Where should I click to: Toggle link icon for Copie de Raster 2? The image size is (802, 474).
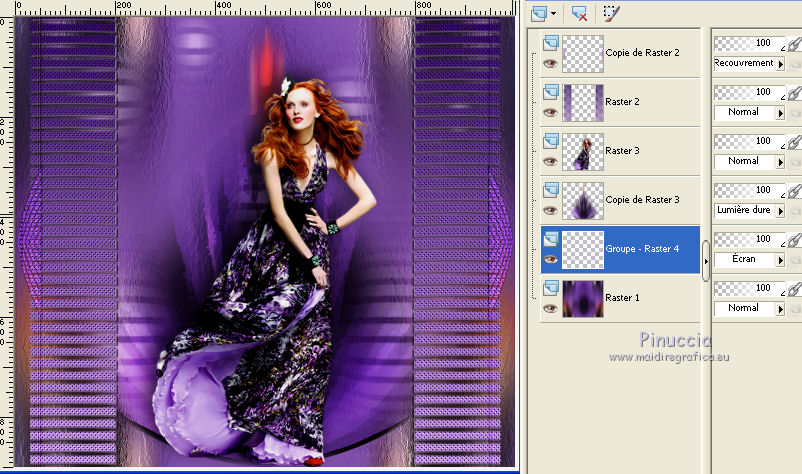pos(794,44)
